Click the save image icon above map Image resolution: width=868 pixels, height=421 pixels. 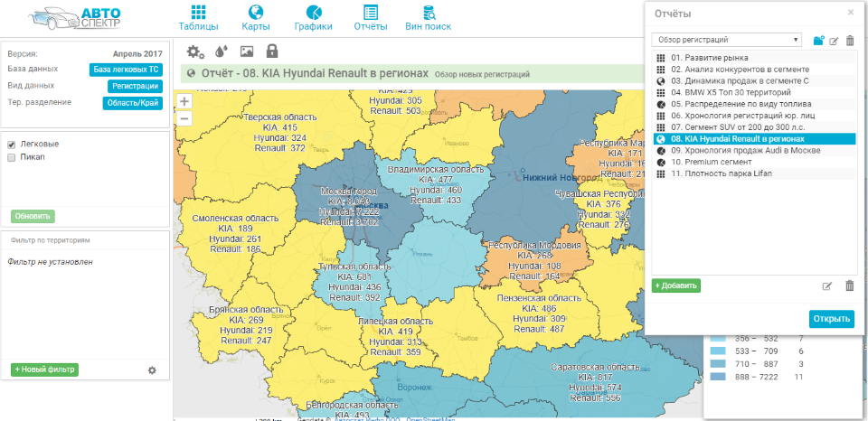point(247,52)
